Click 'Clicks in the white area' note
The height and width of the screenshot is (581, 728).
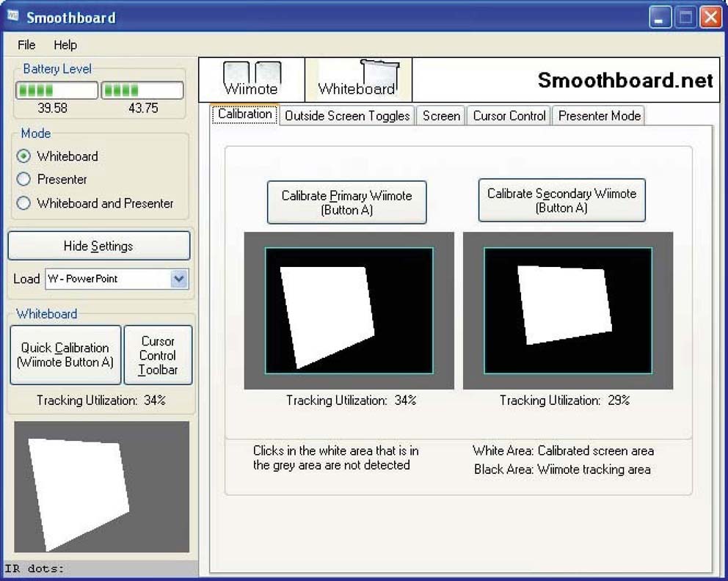[335, 458]
